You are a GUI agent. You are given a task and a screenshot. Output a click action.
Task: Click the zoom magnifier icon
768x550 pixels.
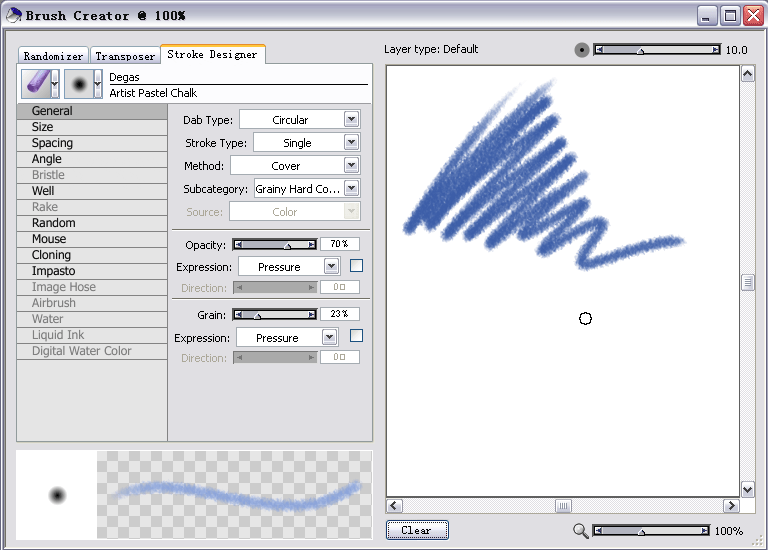tap(580, 531)
